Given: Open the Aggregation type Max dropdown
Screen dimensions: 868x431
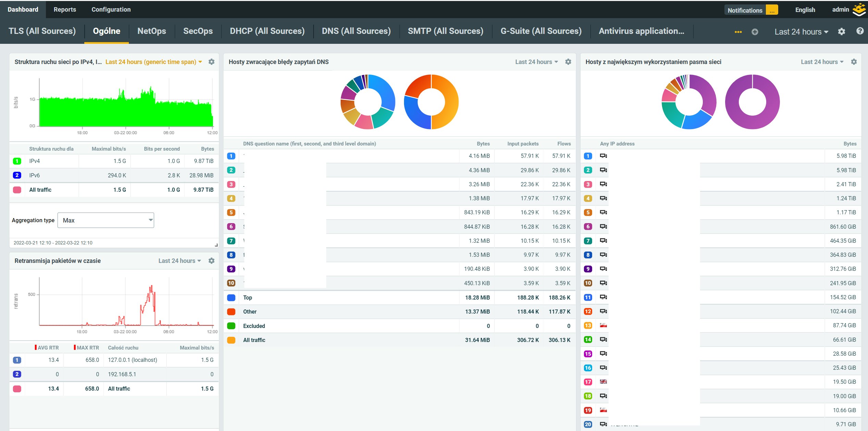Looking at the screenshot, I should pyautogui.click(x=106, y=220).
